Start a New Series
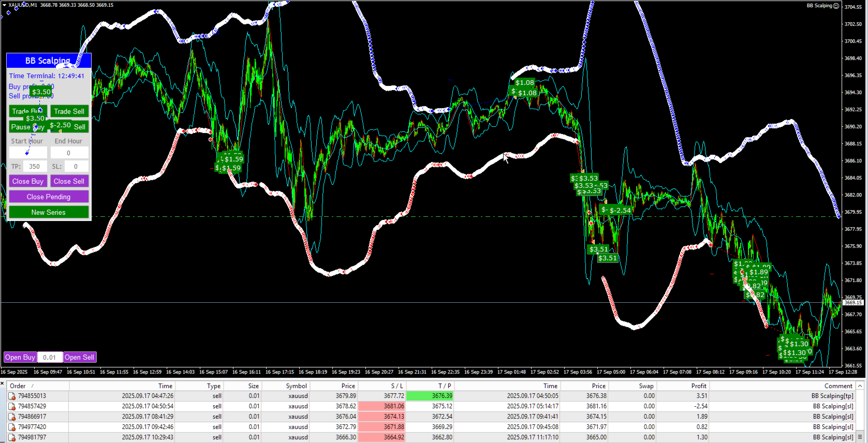 pyautogui.click(x=49, y=212)
